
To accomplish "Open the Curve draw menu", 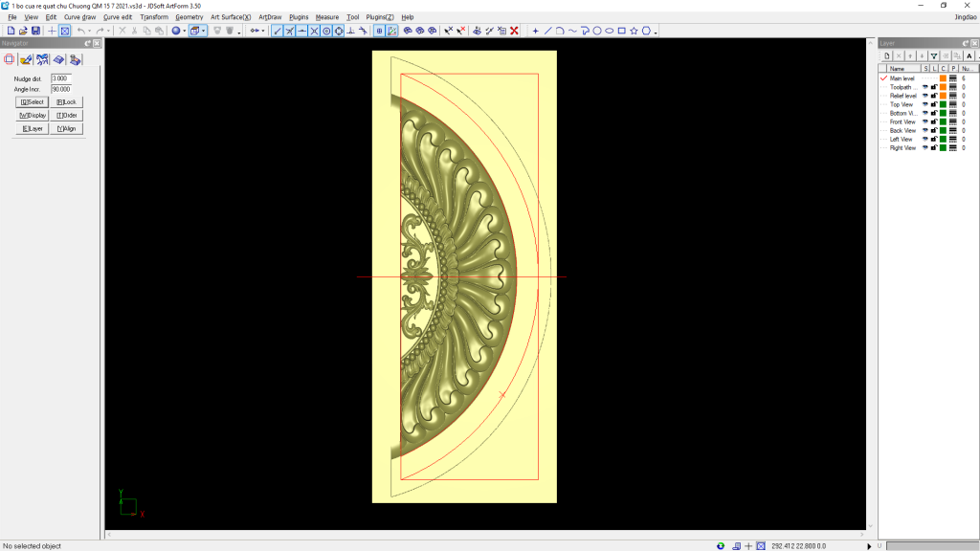I will (x=80, y=17).
